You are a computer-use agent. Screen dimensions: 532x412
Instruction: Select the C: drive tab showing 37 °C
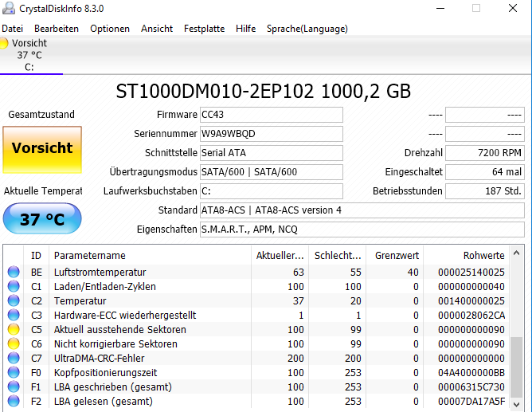(31, 55)
